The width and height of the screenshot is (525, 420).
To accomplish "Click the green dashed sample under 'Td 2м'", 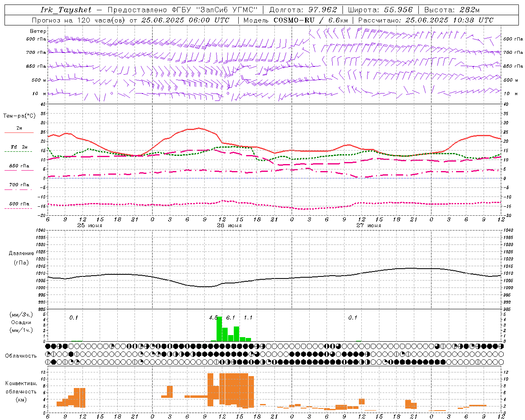I will pyautogui.click(x=18, y=152).
